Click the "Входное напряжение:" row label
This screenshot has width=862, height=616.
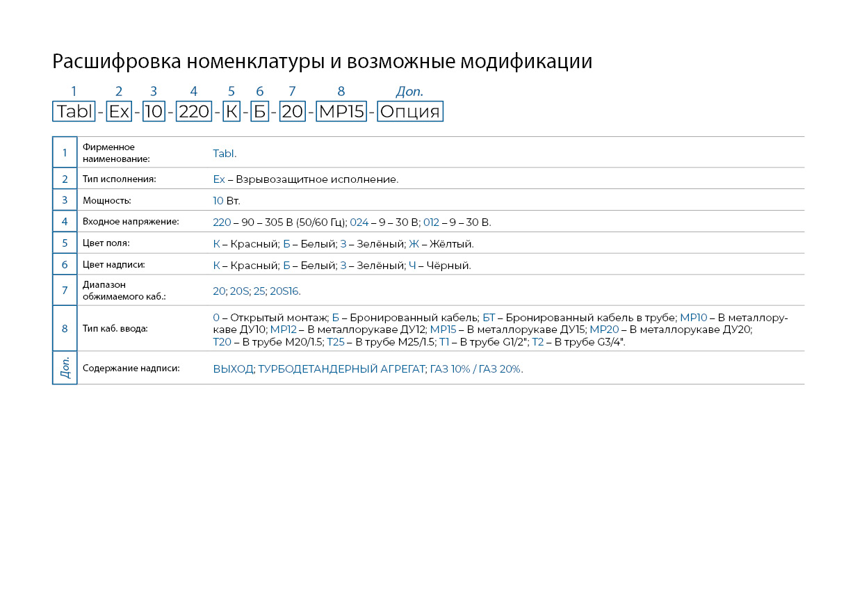(131, 222)
